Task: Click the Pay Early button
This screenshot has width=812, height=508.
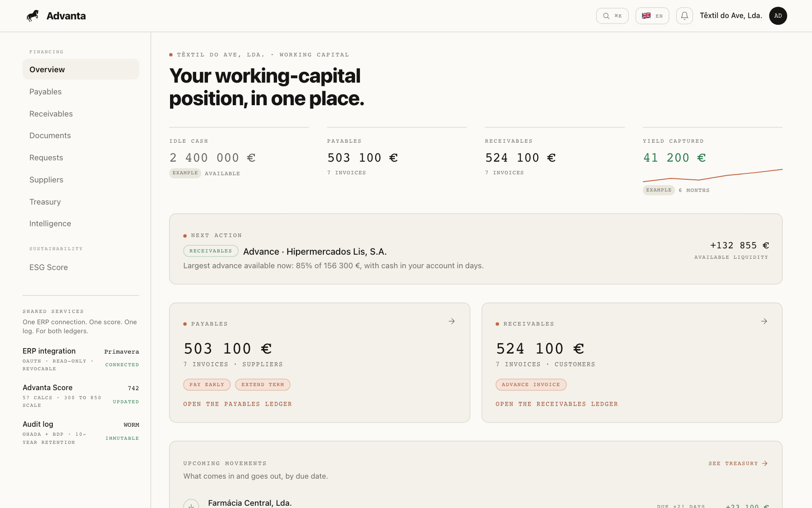Action: pyautogui.click(x=207, y=385)
